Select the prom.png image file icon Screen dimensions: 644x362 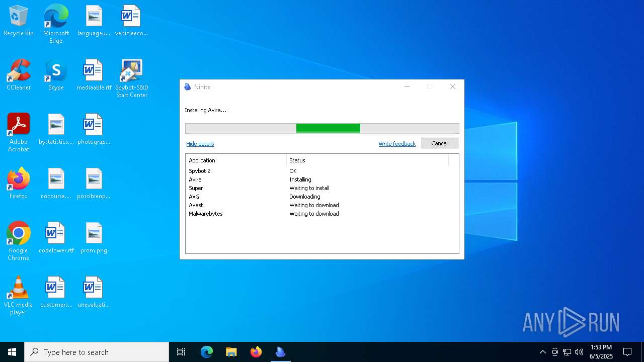[x=94, y=238]
